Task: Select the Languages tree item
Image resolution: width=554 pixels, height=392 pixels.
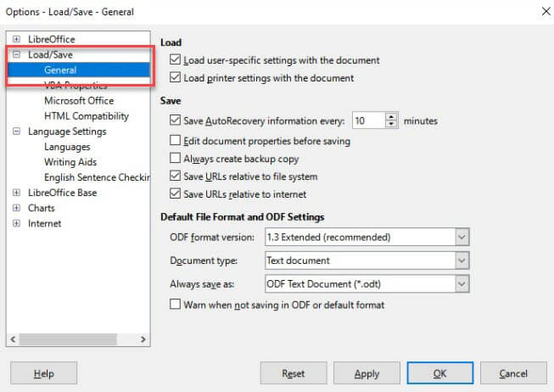Action: pyautogui.click(x=67, y=147)
